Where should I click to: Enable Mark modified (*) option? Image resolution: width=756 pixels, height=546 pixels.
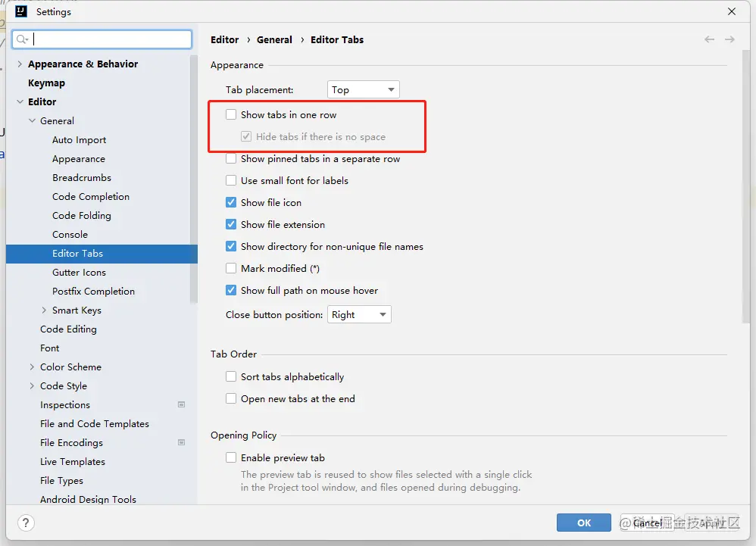[x=231, y=268]
